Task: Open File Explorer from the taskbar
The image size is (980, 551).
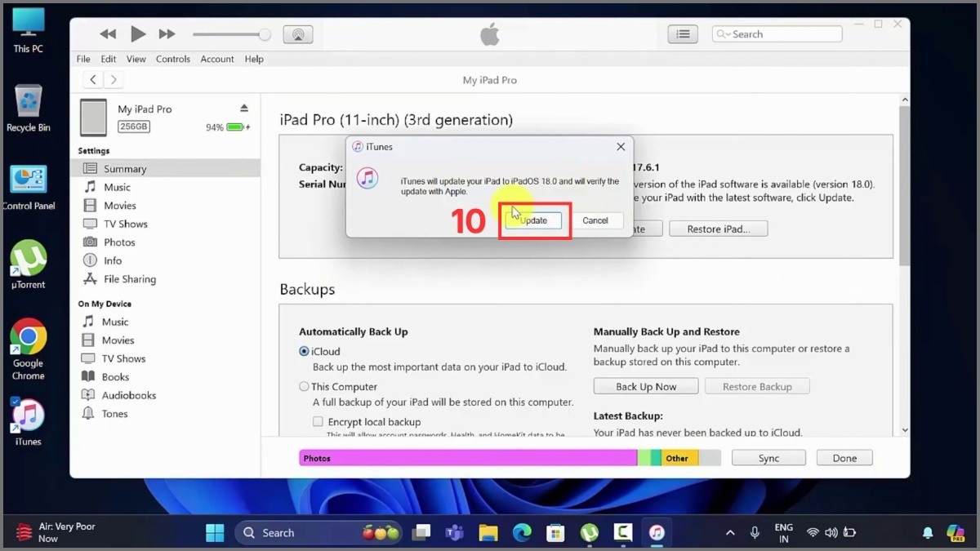Action: click(488, 533)
